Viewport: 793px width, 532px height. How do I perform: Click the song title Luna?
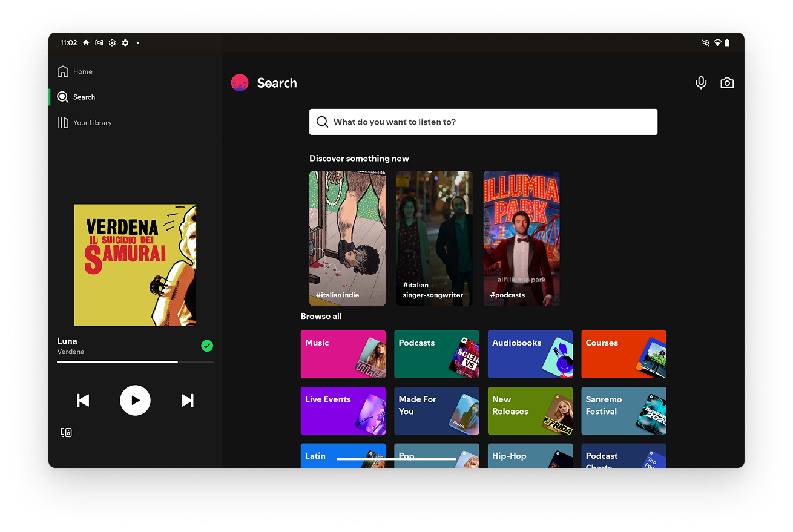67,341
